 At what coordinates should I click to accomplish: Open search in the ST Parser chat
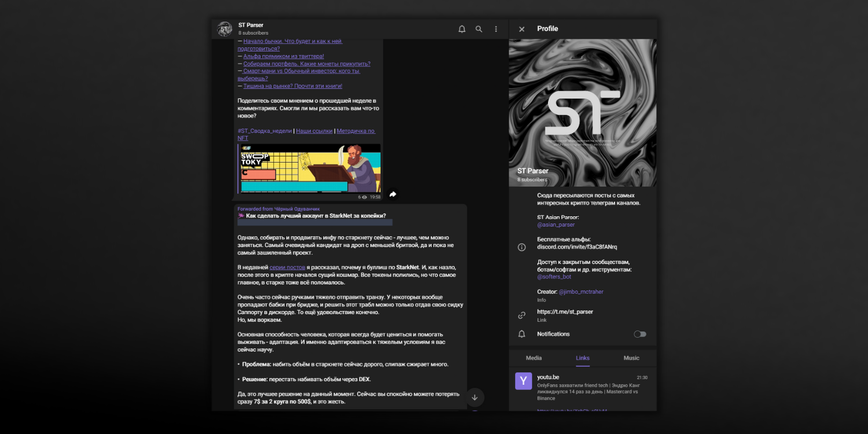(x=479, y=29)
